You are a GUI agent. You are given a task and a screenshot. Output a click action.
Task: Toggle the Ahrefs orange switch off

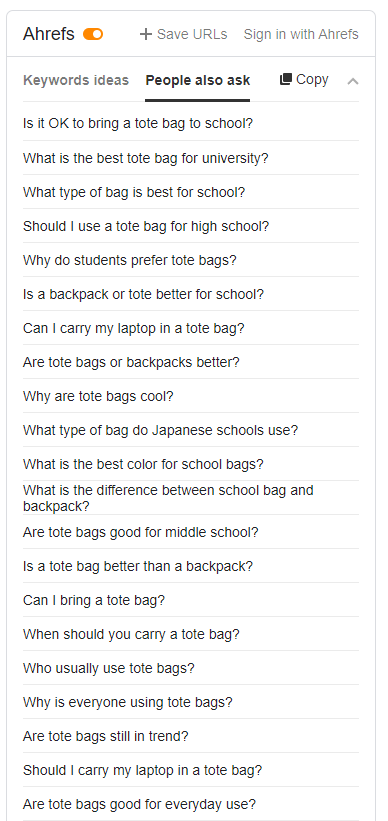[93, 35]
